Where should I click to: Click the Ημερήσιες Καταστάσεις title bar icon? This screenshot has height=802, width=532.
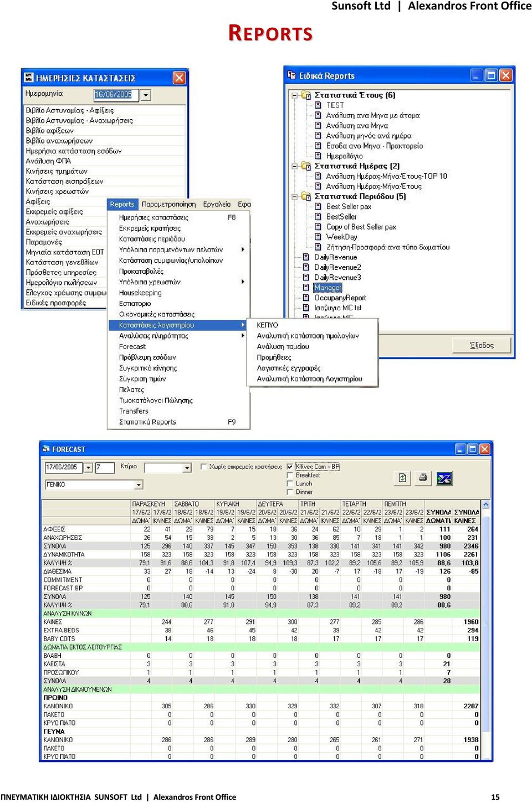coord(28,78)
